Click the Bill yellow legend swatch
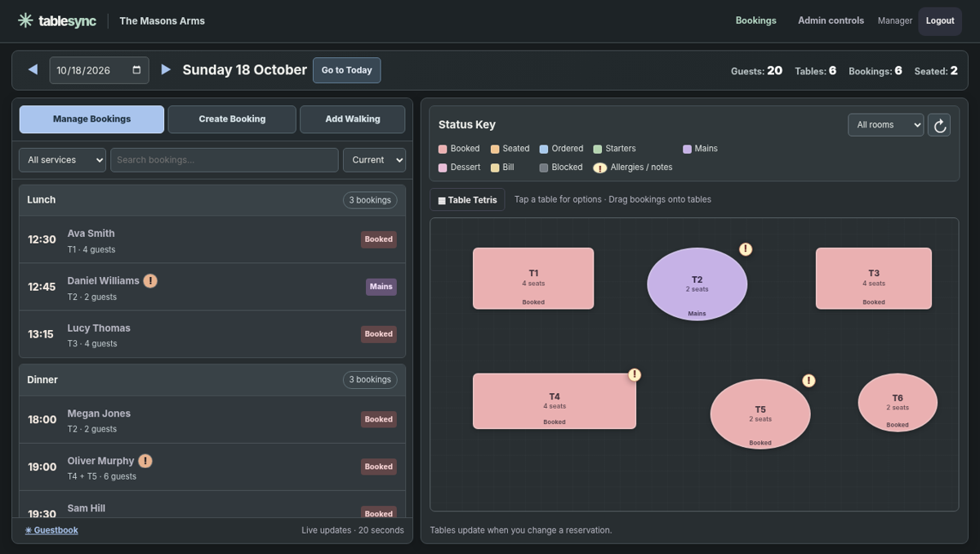Screen dimensions: 980x554 pos(495,168)
